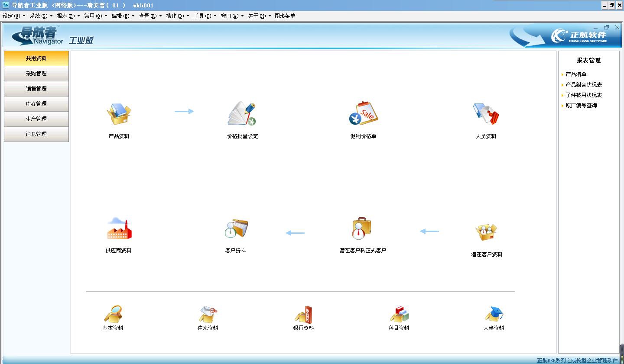Expand the 关于(H) menu dropdown arrow

click(x=270, y=16)
